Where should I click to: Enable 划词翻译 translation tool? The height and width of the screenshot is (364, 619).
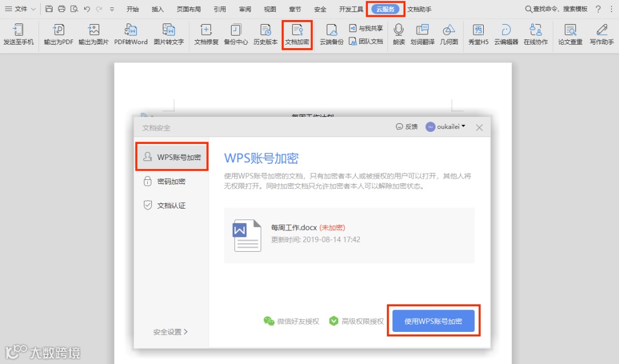[422, 34]
